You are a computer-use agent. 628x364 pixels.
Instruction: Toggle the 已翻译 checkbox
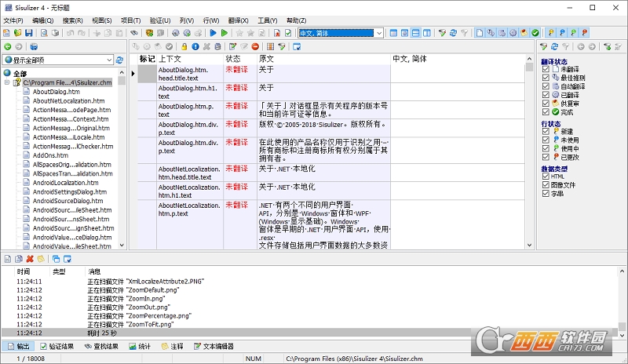click(x=546, y=95)
